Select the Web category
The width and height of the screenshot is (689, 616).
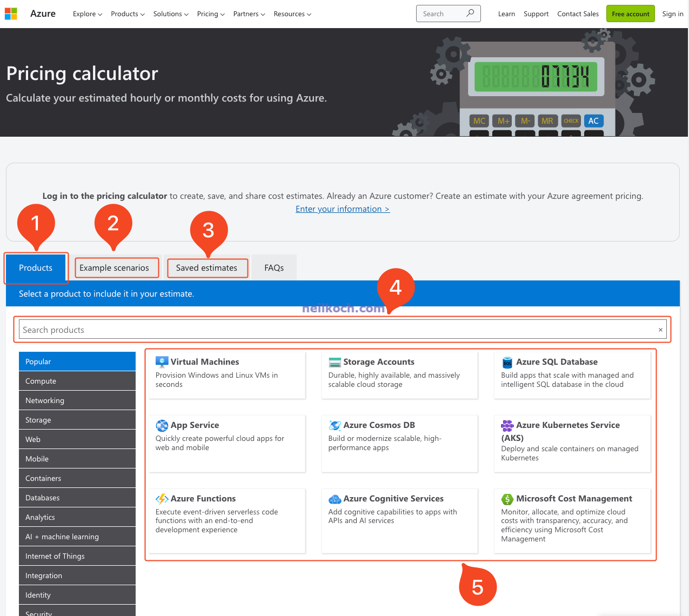[77, 439]
